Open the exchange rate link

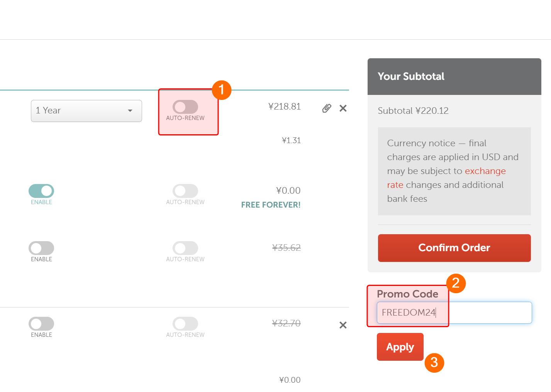pyautogui.click(x=485, y=171)
